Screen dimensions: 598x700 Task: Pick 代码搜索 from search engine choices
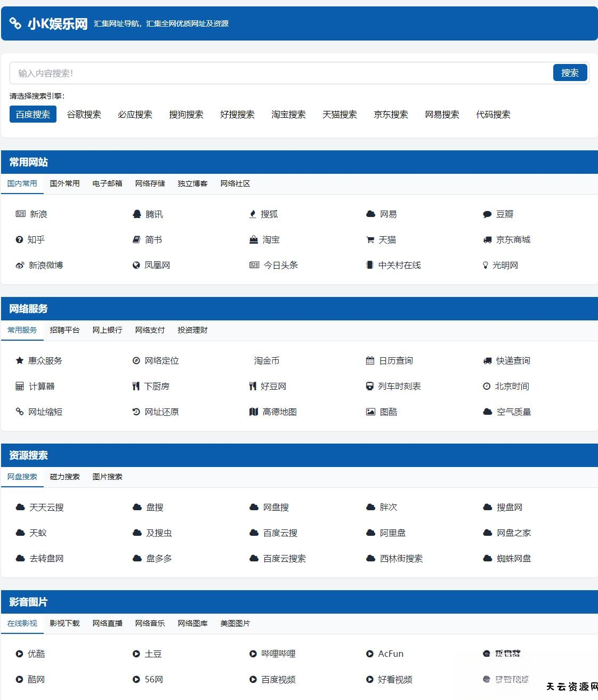tap(493, 115)
